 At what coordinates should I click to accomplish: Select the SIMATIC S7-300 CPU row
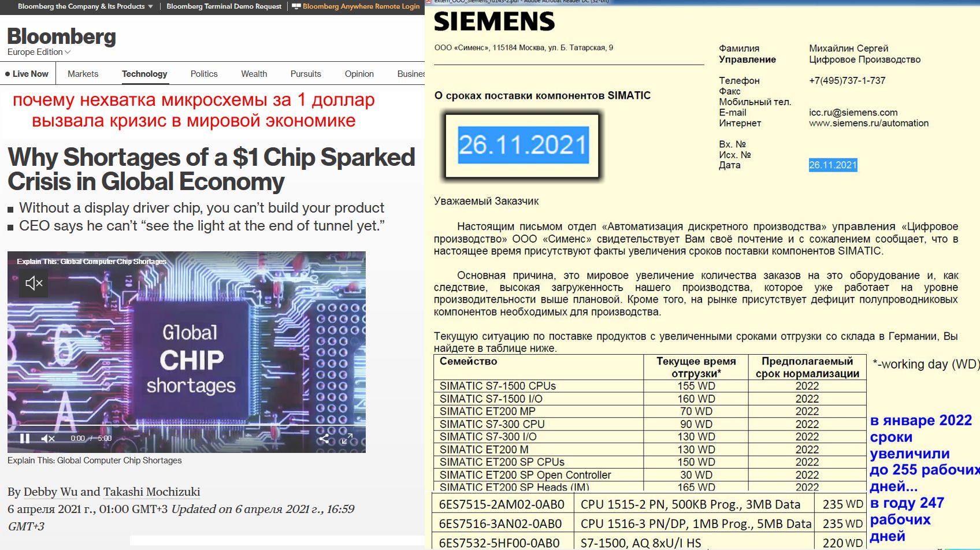click(650, 424)
